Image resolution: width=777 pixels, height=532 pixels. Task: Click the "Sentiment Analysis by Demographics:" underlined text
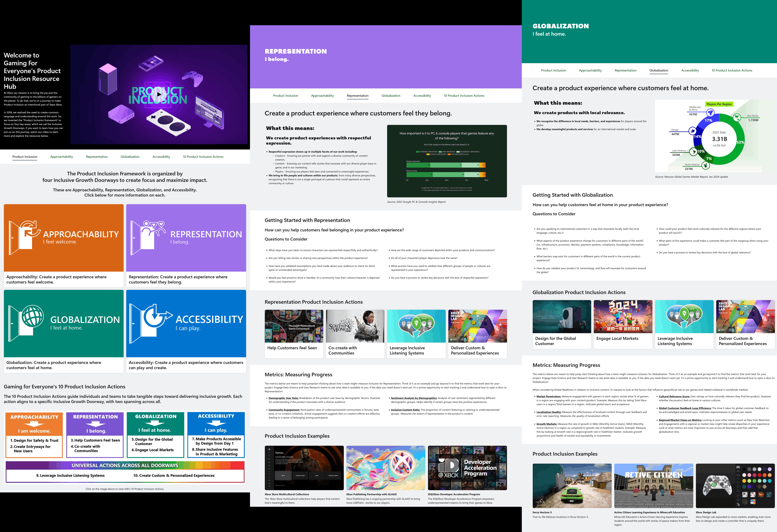click(x=414, y=398)
